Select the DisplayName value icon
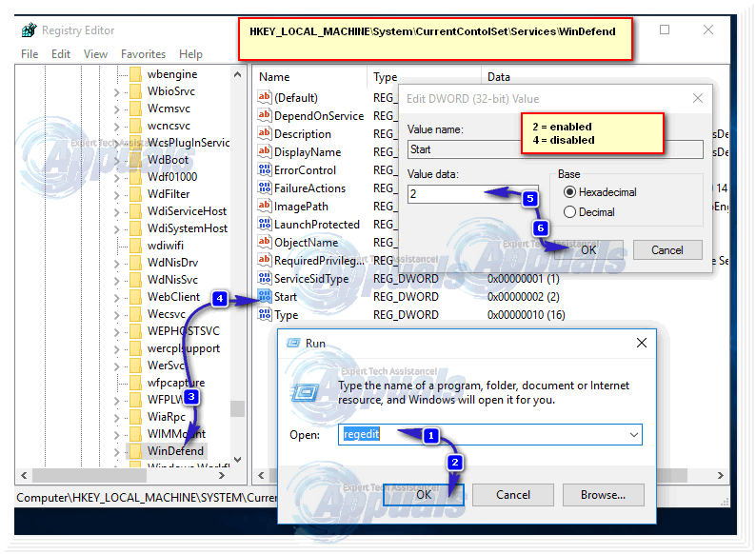 point(264,151)
